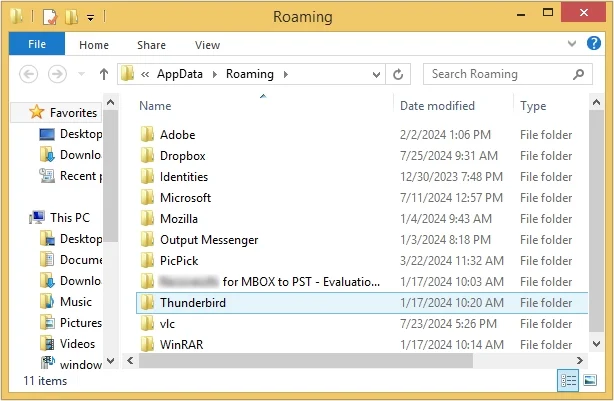Select the Output Messenger folder
The image size is (614, 401).
click(x=362, y=240)
